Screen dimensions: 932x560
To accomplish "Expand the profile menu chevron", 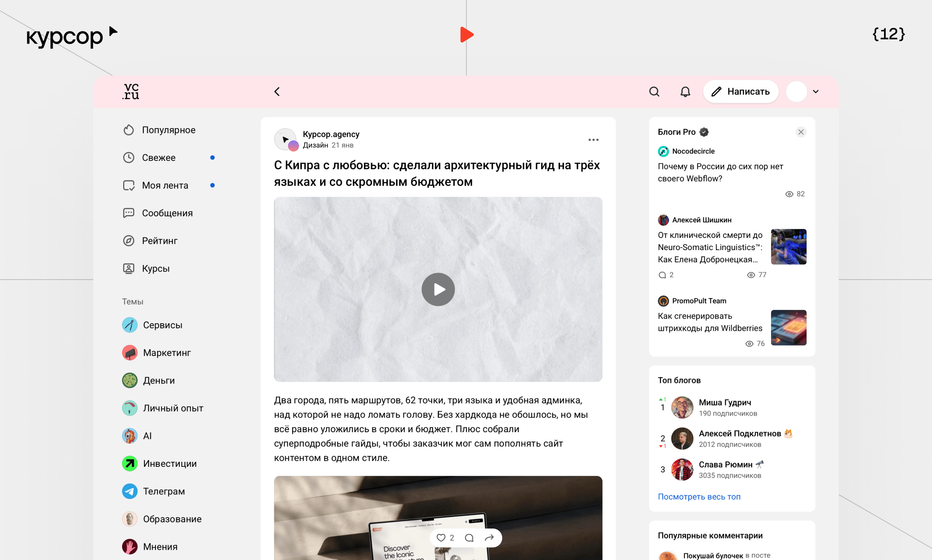I will click(x=816, y=92).
